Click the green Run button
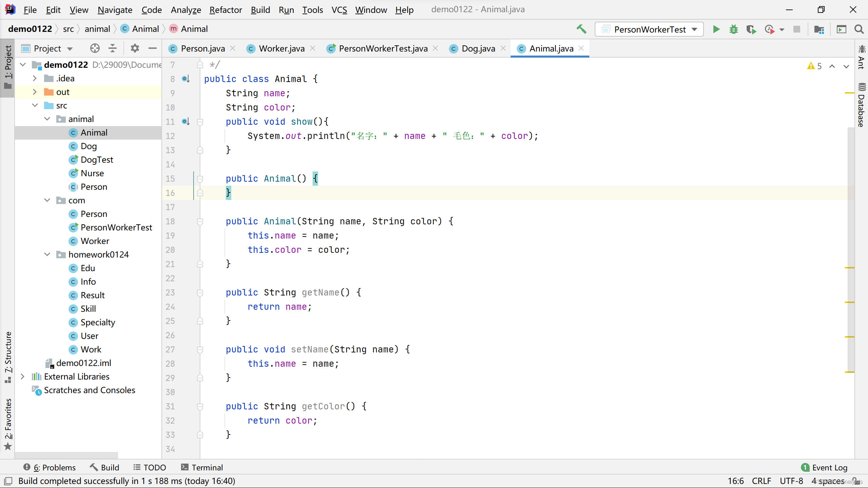The height and width of the screenshot is (488, 868). click(x=716, y=29)
